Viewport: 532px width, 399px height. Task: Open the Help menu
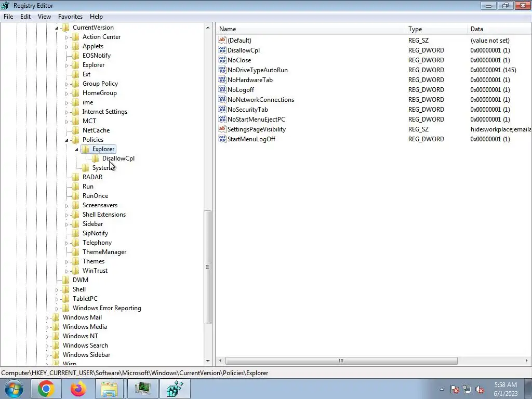[x=96, y=16]
